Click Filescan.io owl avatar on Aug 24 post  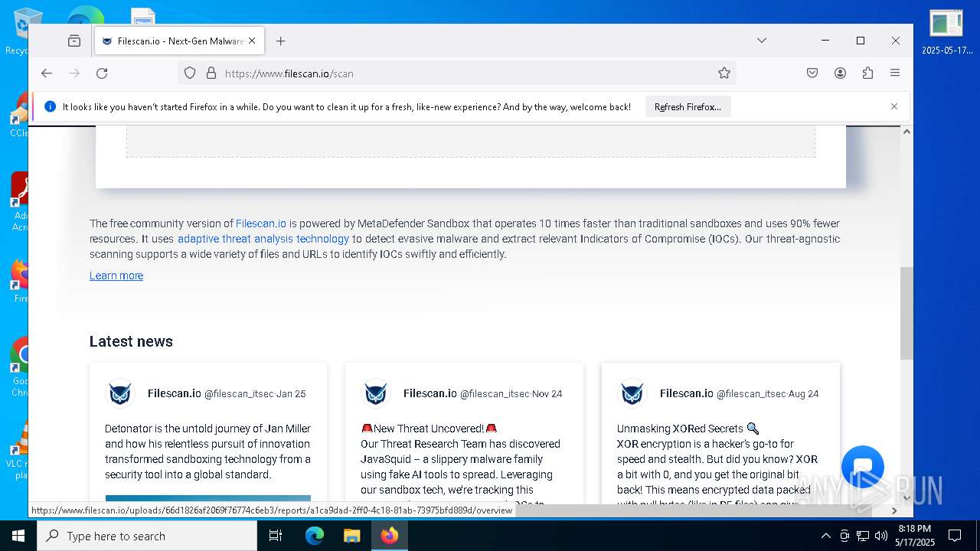[632, 394]
